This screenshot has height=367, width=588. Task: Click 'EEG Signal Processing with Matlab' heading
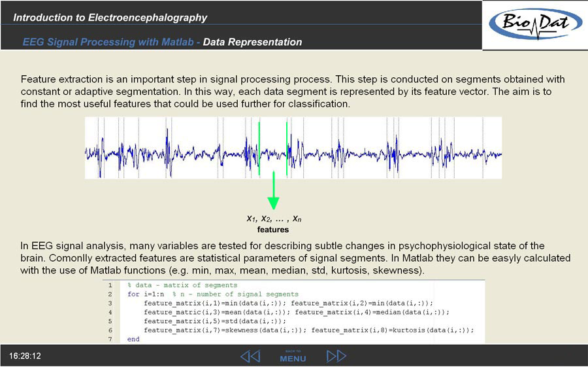tap(108, 42)
